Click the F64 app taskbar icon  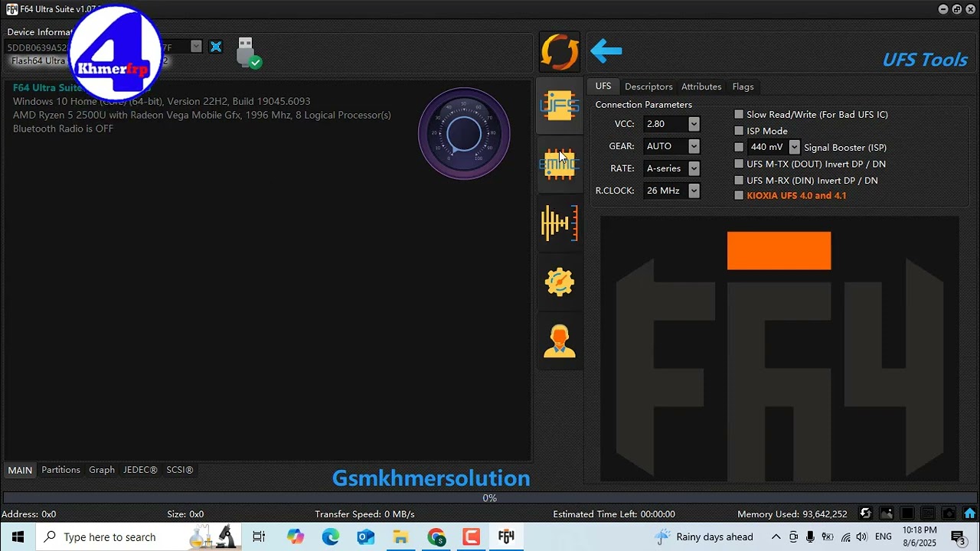coord(506,537)
